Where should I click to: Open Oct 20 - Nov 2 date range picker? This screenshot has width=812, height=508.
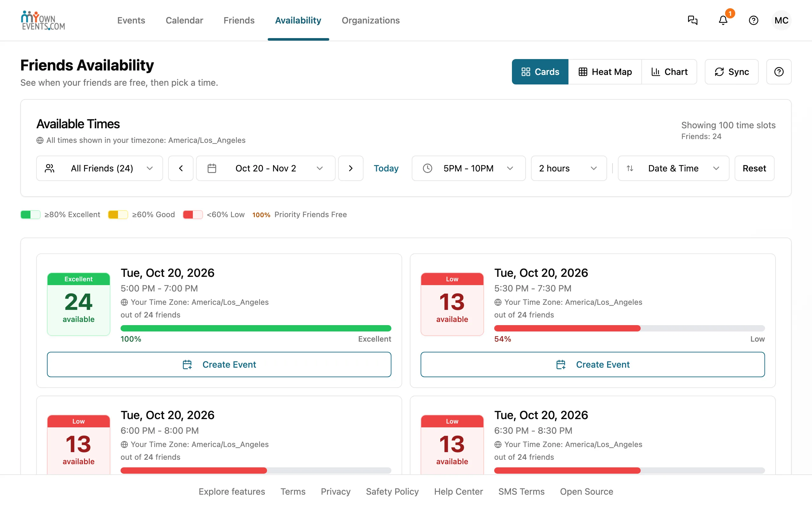click(x=265, y=168)
